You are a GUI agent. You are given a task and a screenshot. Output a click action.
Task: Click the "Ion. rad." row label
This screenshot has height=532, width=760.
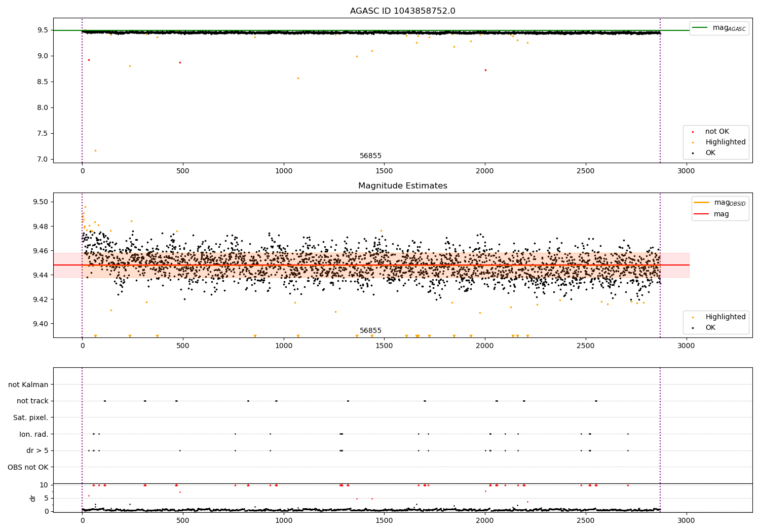(x=34, y=434)
